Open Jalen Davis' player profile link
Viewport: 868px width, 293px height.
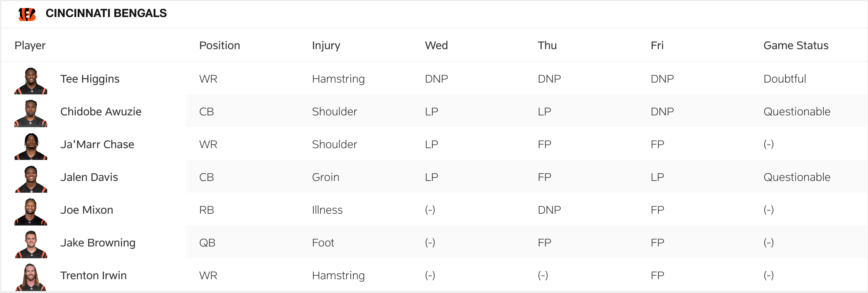coord(89,177)
